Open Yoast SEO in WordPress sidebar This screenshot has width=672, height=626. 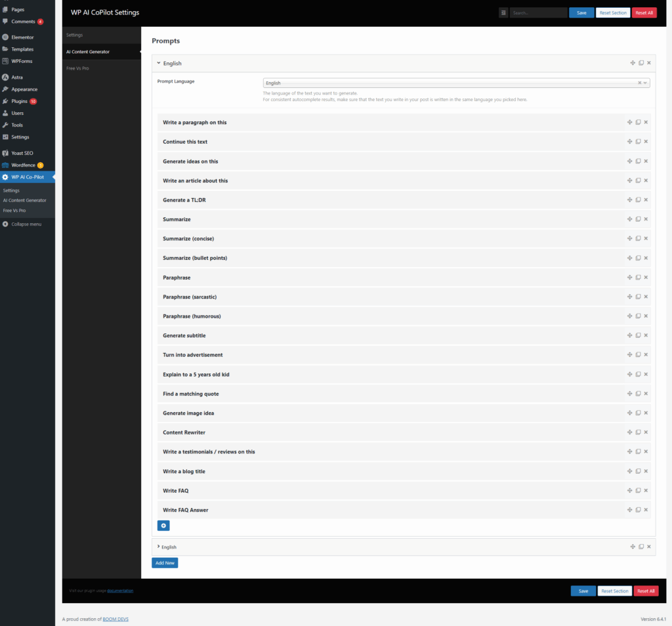pyautogui.click(x=22, y=153)
